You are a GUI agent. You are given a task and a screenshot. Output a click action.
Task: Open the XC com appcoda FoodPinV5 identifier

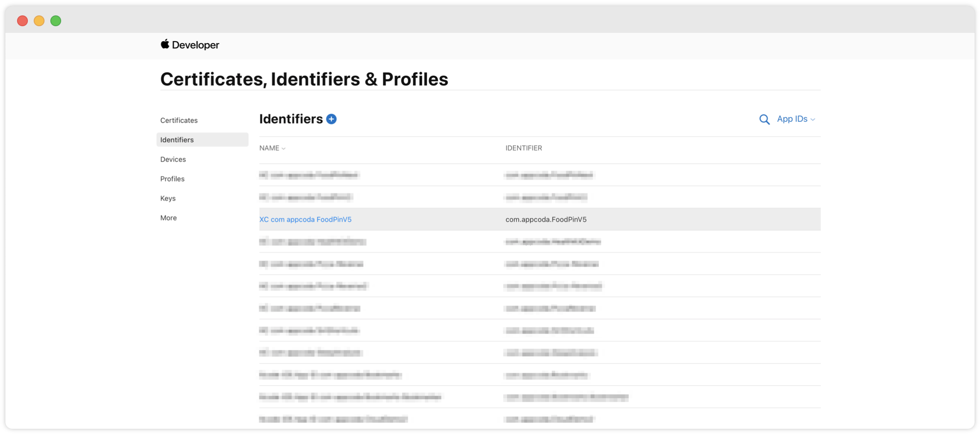click(x=305, y=219)
